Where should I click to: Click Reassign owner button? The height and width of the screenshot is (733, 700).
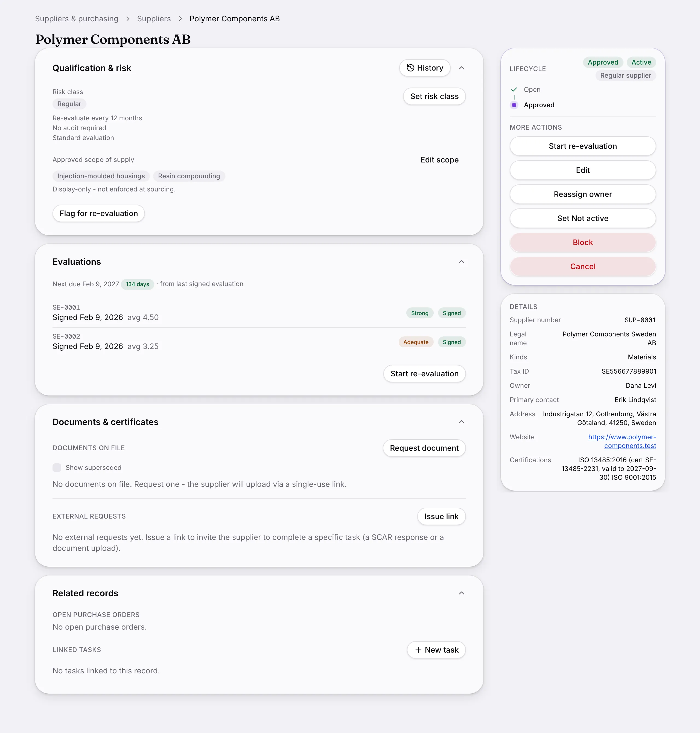tap(582, 194)
